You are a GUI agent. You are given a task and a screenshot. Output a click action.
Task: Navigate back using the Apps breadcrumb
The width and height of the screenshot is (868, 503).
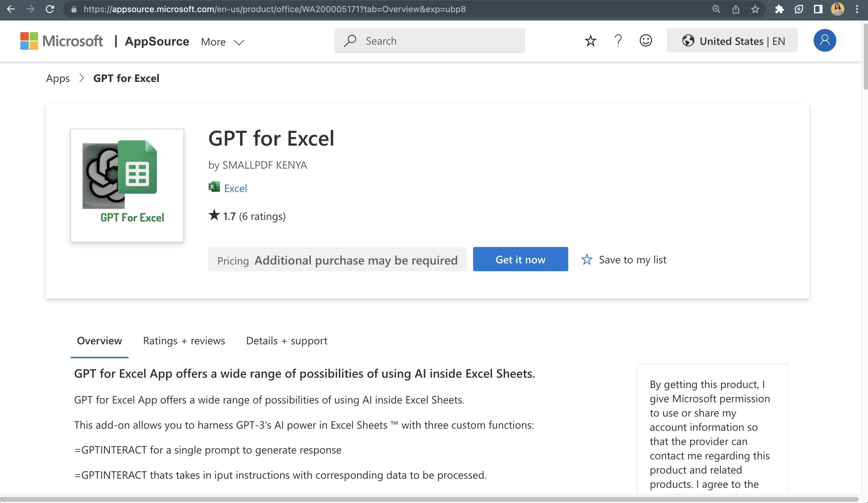pyautogui.click(x=58, y=78)
